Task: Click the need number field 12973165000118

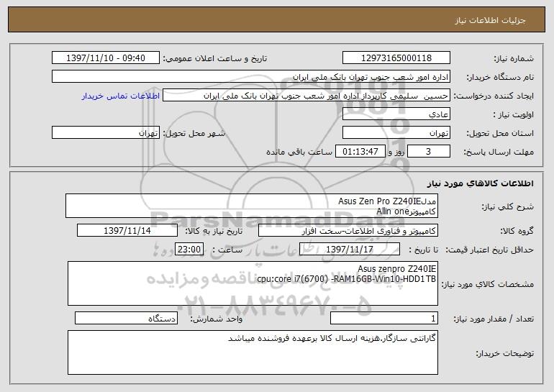Action: (x=396, y=58)
